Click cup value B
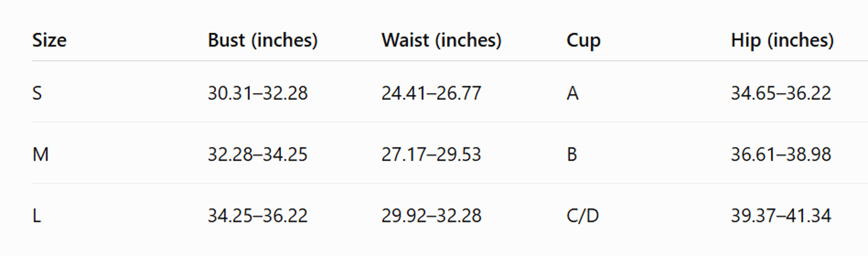This screenshot has height=256, width=868. tap(572, 154)
